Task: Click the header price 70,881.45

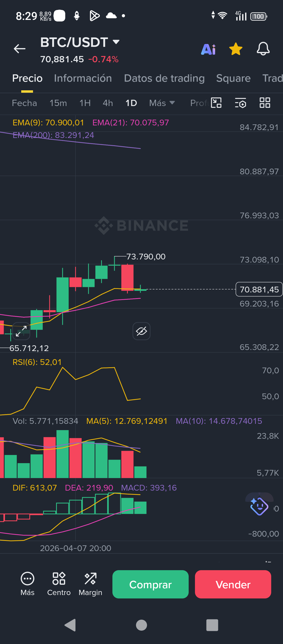Action: tap(62, 59)
